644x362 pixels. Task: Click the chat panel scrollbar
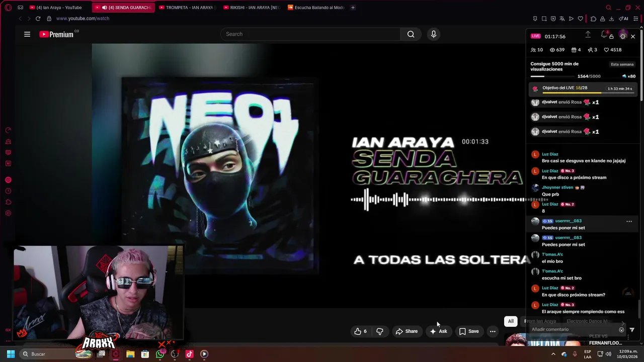(x=640, y=309)
